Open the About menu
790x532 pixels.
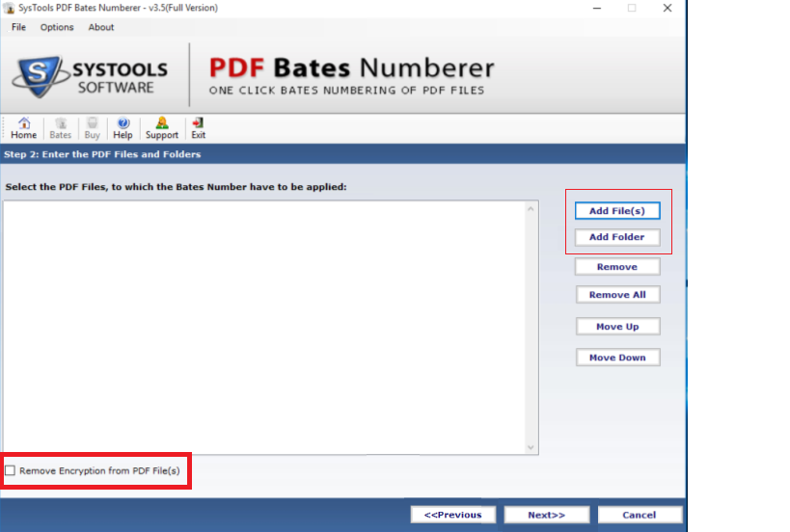click(x=101, y=27)
